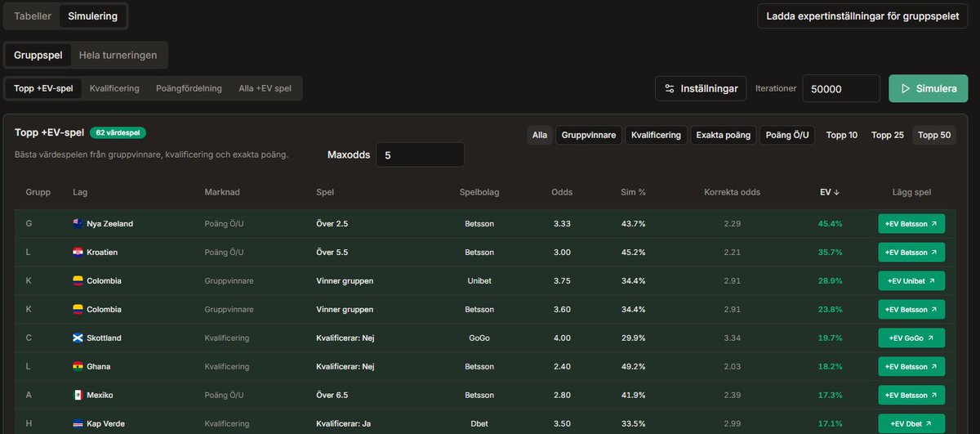Open the Gruppspel view
The height and width of the screenshot is (434, 980).
coord(38,56)
